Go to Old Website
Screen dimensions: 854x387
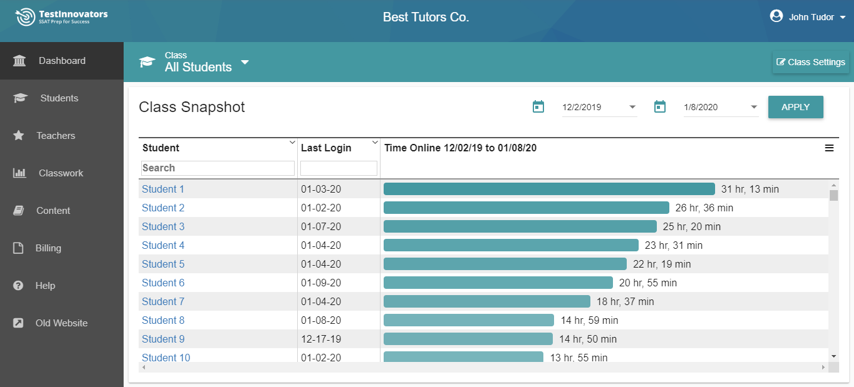[62, 323]
